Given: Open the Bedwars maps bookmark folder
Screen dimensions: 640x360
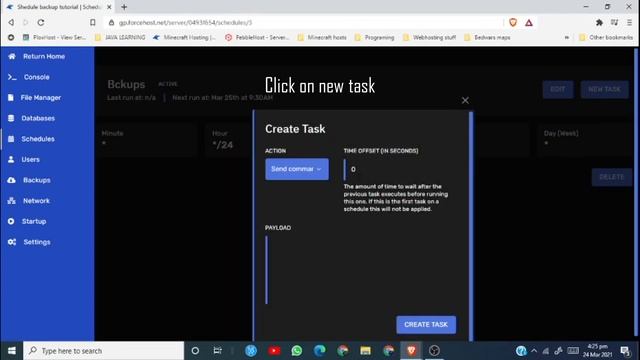Looking at the screenshot, I should point(487,38).
